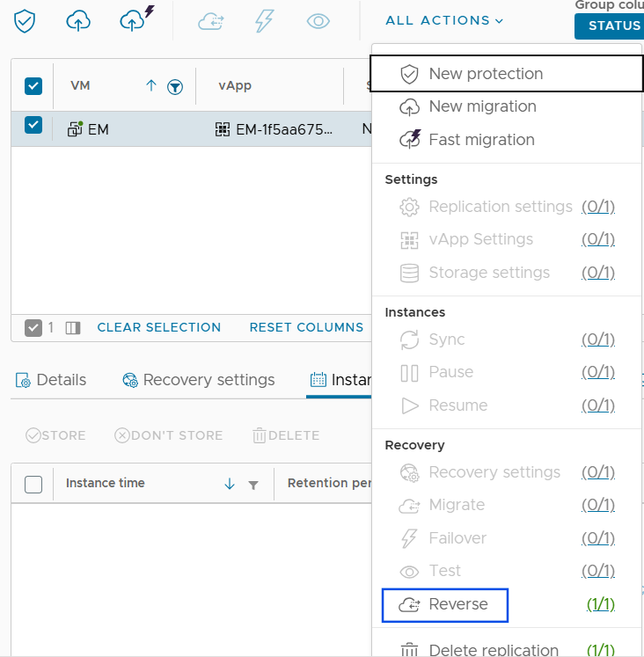
Task: Open the Recovery settings tab
Action: [x=198, y=380]
